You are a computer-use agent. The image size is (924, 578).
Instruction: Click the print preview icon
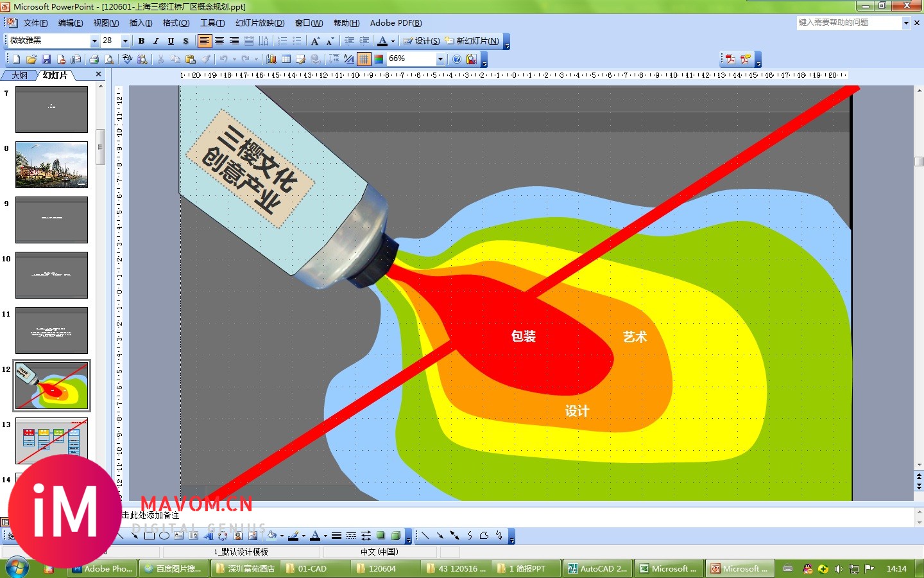pyautogui.click(x=109, y=59)
